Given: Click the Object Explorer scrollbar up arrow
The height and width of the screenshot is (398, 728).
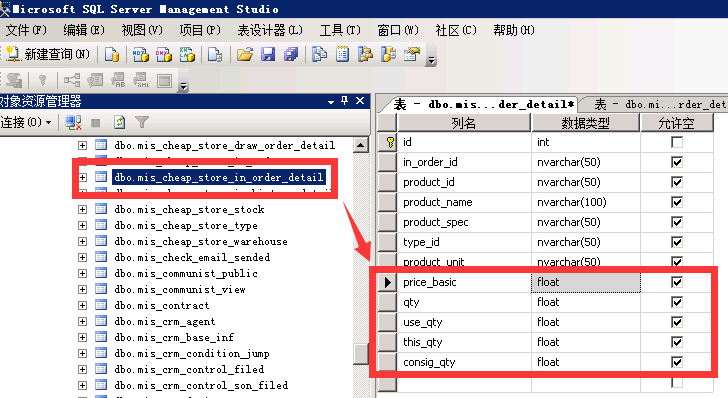Looking at the screenshot, I should (361, 145).
